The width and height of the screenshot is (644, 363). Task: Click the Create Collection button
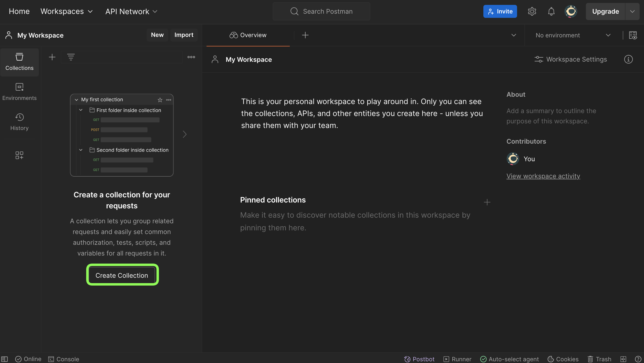[122, 275]
